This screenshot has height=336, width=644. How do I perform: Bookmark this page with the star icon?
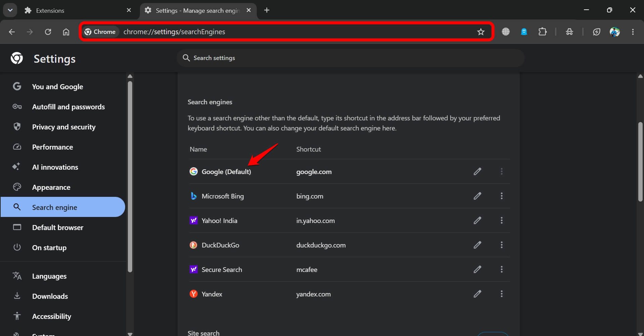click(481, 32)
